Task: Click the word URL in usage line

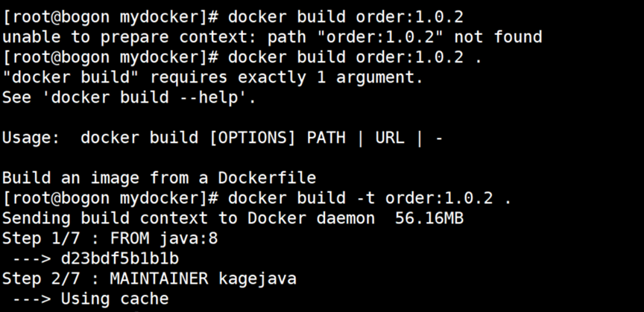Action: point(390,138)
